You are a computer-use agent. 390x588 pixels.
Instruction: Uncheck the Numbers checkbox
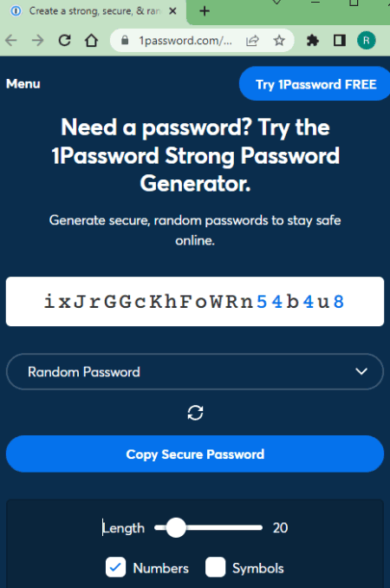tap(115, 567)
